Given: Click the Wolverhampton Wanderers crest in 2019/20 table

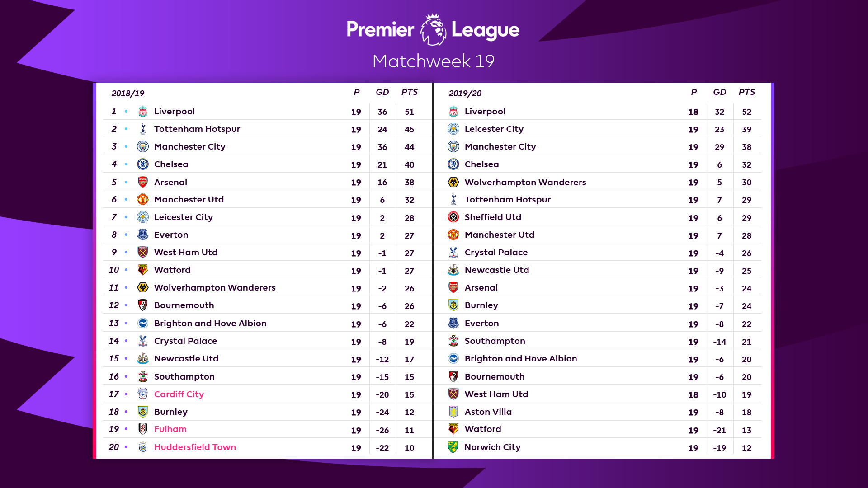Looking at the screenshot, I should coord(453,182).
